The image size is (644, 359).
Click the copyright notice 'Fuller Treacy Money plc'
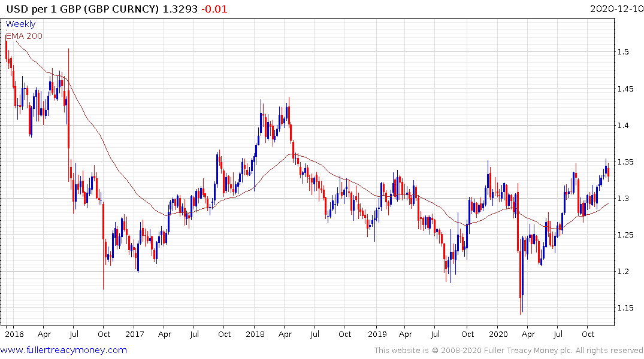pyautogui.click(x=528, y=351)
